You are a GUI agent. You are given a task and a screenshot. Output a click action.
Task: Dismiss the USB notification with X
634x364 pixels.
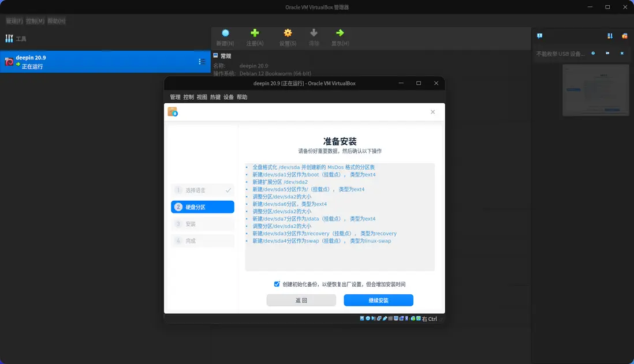[621, 53]
